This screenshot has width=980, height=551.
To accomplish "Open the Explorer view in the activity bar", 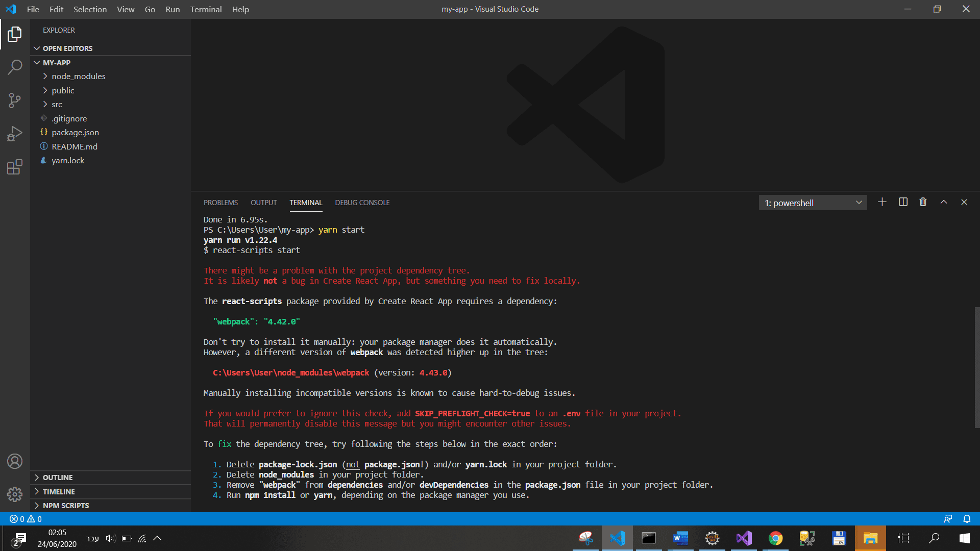I will click(15, 34).
